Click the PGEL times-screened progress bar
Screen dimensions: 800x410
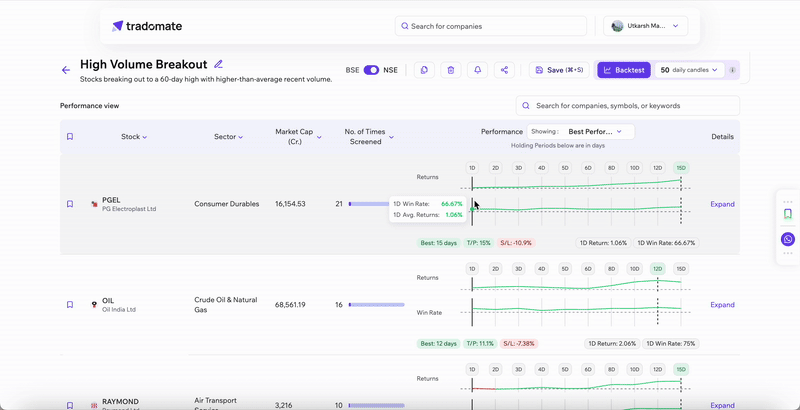[x=369, y=204]
